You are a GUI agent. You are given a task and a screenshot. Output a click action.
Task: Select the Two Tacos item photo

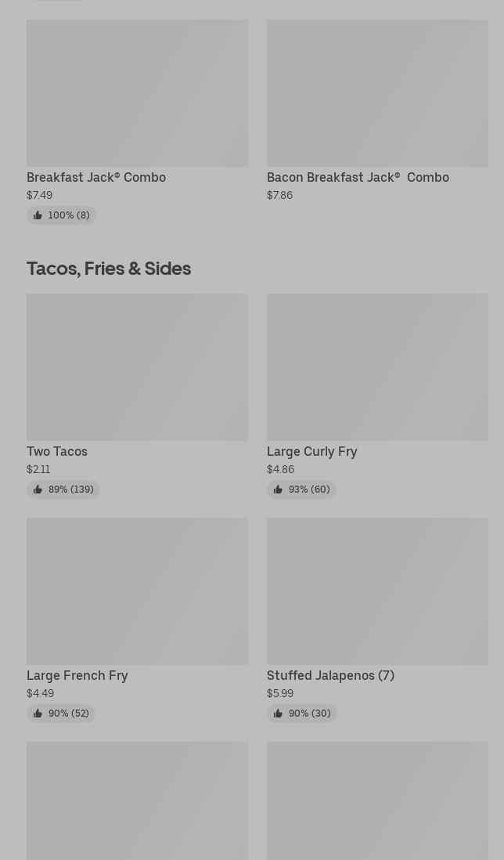click(x=137, y=367)
